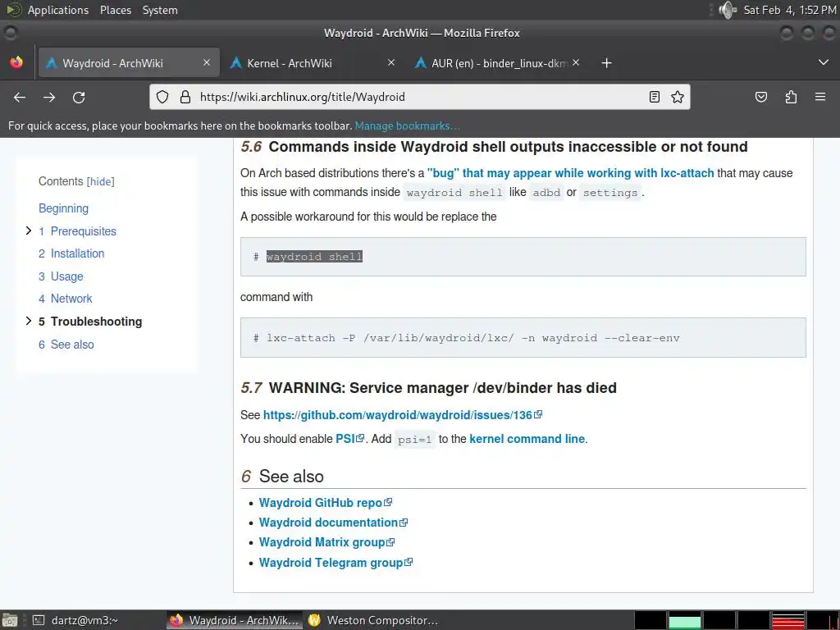
Task: Go back to the previous page
Action: (x=20, y=97)
